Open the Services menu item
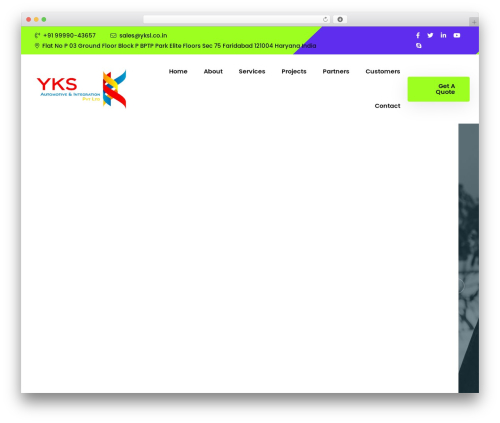 pyautogui.click(x=252, y=71)
